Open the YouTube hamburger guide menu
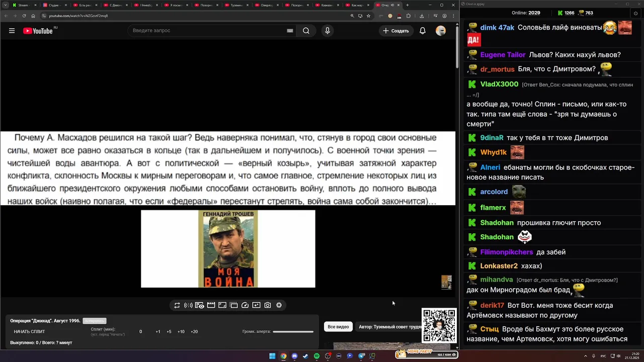This screenshot has height=362, width=644. point(12,31)
